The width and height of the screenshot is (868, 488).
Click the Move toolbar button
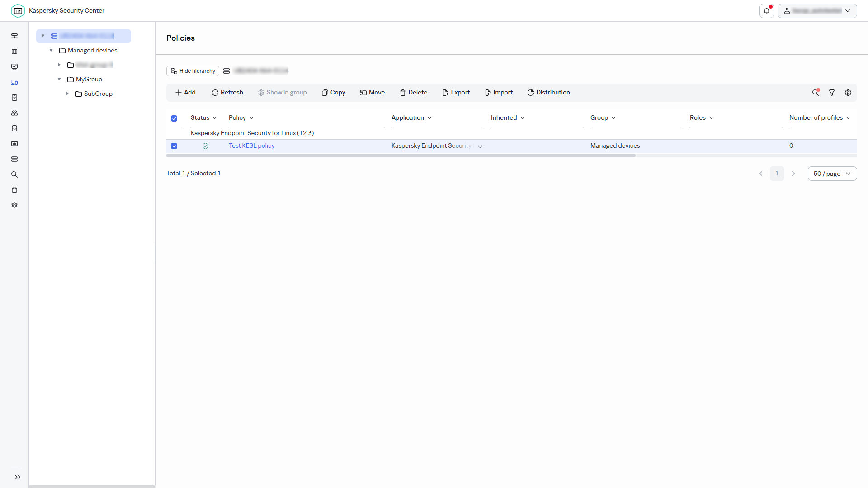click(x=373, y=93)
